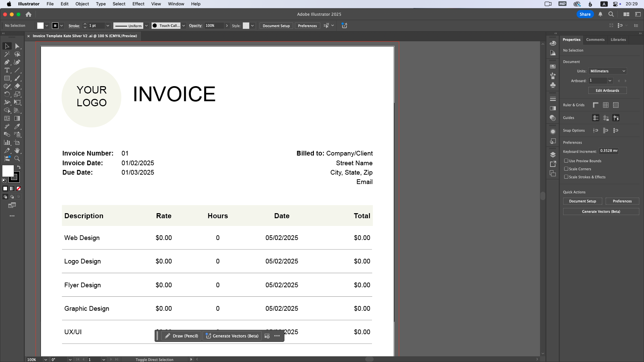644x362 pixels.
Task: Click Preferences in the control bar
Action: click(x=307, y=26)
